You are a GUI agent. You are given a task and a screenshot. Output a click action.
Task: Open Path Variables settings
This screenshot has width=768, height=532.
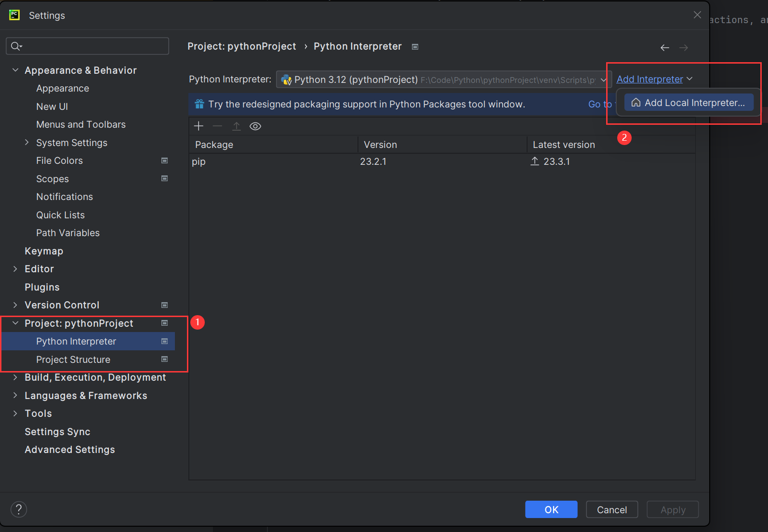coord(68,233)
